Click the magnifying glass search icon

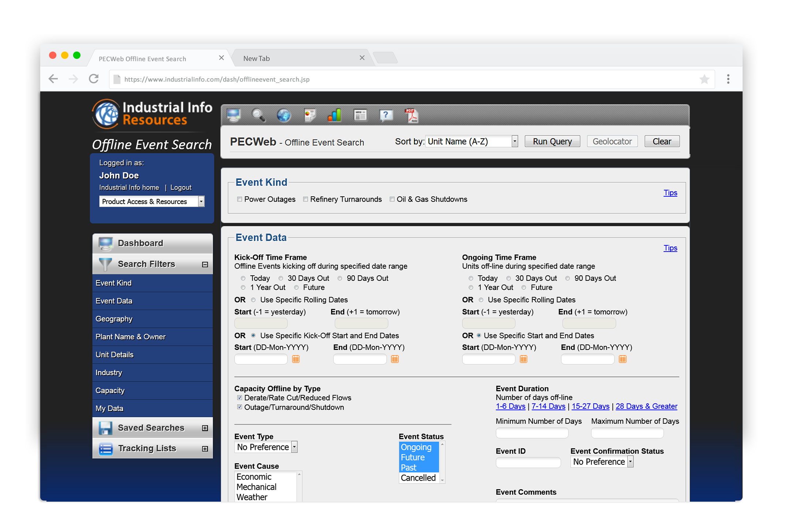(259, 115)
